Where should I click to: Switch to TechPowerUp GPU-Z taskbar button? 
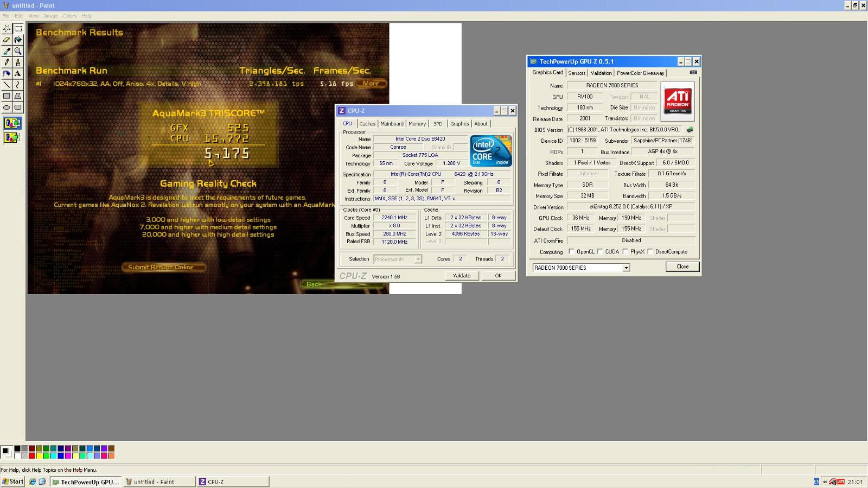[x=86, y=481]
